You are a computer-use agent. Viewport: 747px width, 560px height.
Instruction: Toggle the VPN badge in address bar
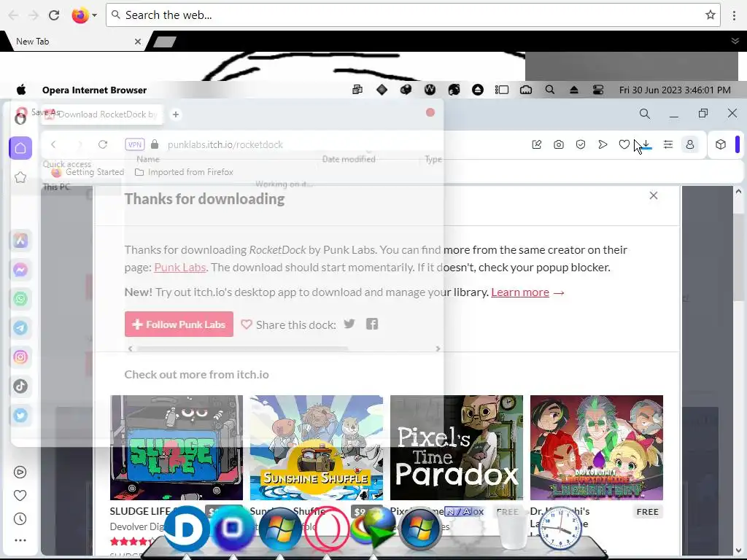click(135, 144)
